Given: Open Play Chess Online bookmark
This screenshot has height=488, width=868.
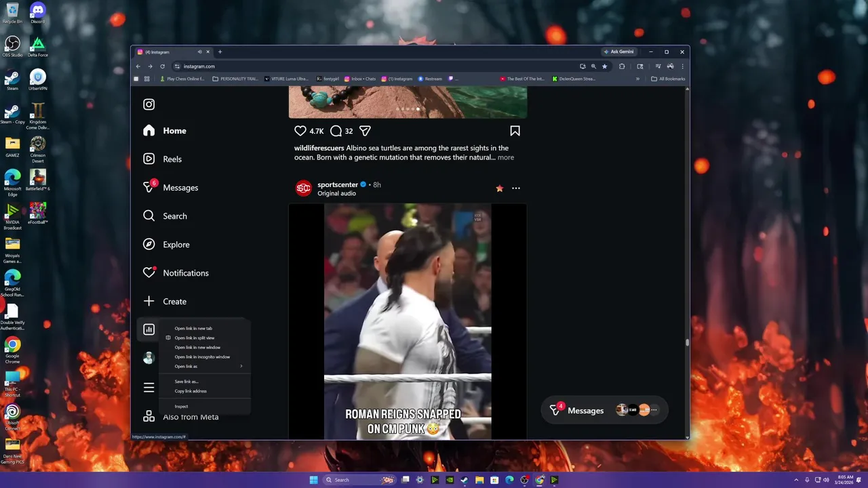Looking at the screenshot, I should [182, 79].
